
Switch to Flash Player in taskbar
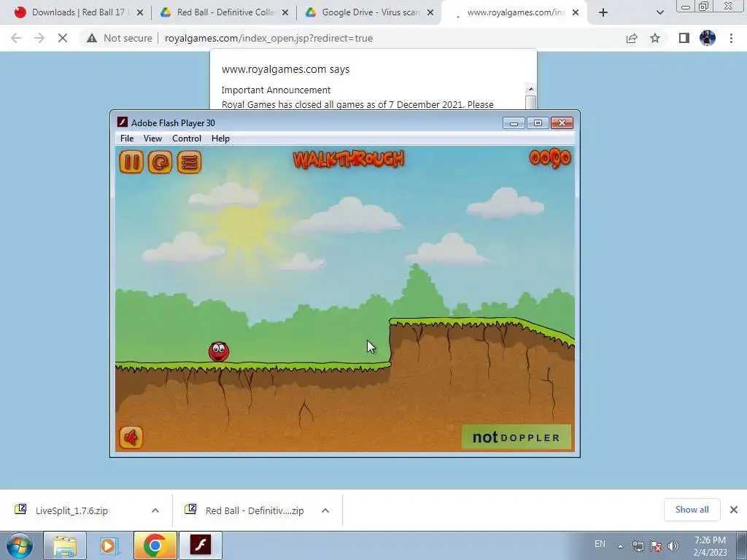pyautogui.click(x=200, y=545)
